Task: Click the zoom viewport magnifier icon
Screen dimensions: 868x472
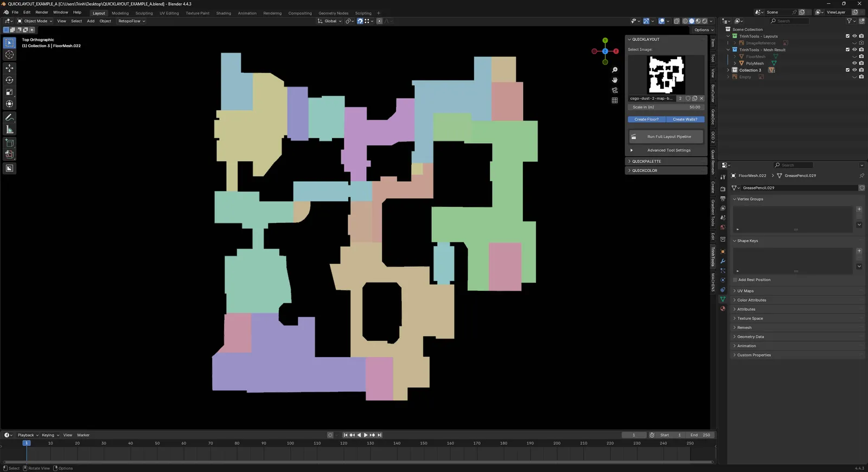Action: pyautogui.click(x=615, y=70)
